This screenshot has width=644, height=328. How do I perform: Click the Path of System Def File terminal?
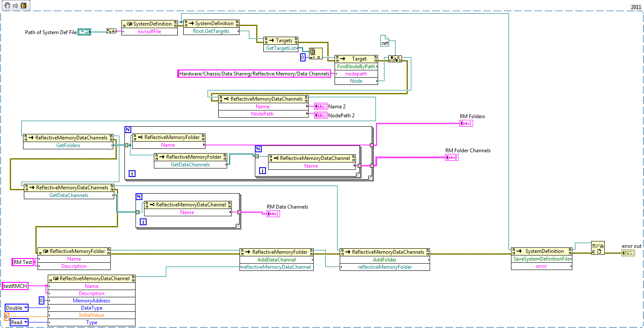84,32
